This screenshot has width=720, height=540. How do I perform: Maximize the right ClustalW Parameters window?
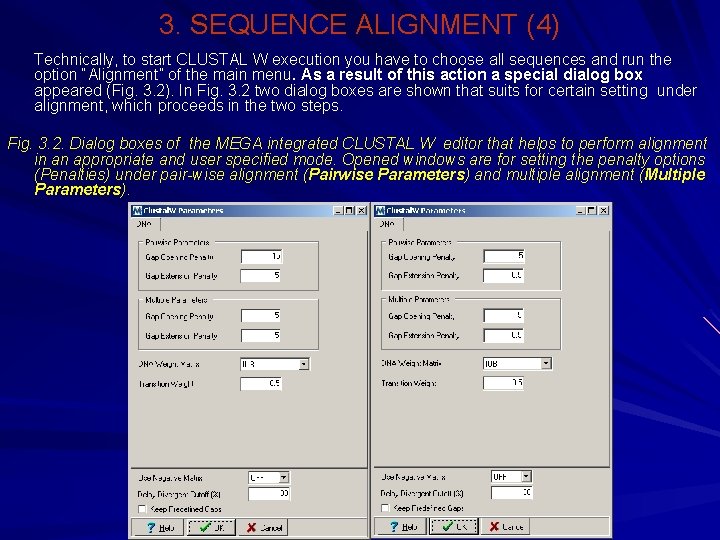coord(591,211)
